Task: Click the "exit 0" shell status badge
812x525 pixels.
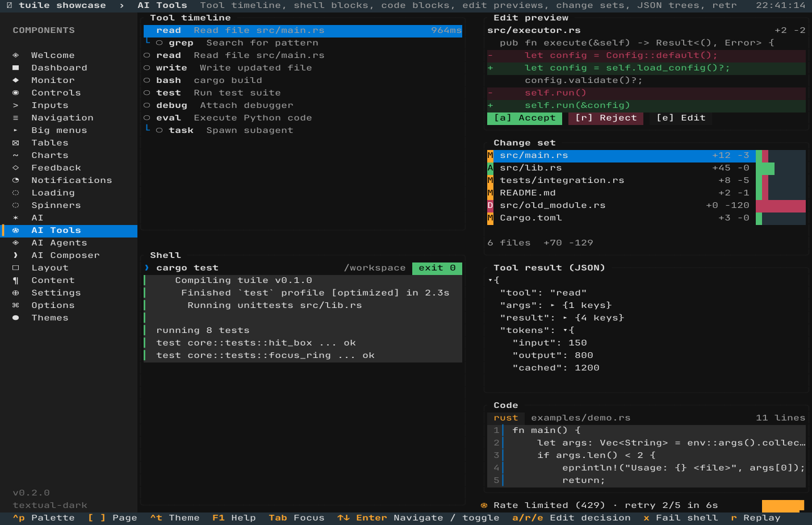Action: [437, 268]
